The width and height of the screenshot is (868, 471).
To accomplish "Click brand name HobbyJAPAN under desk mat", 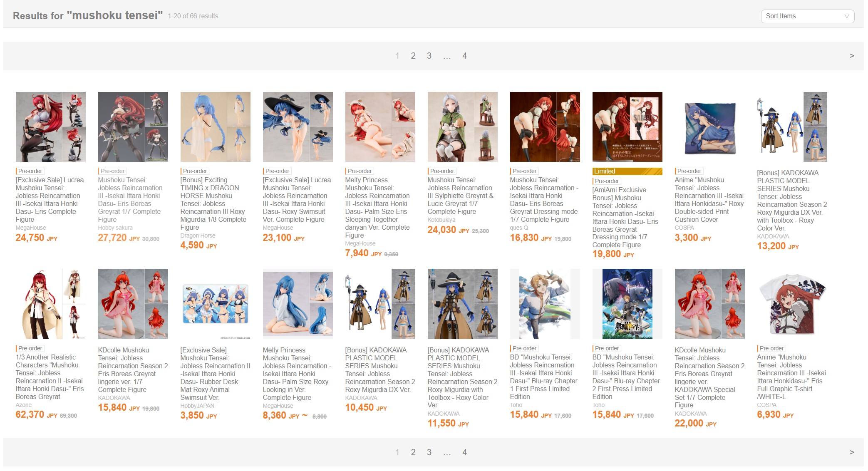I will pyautogui.click(x=198, y=406).
